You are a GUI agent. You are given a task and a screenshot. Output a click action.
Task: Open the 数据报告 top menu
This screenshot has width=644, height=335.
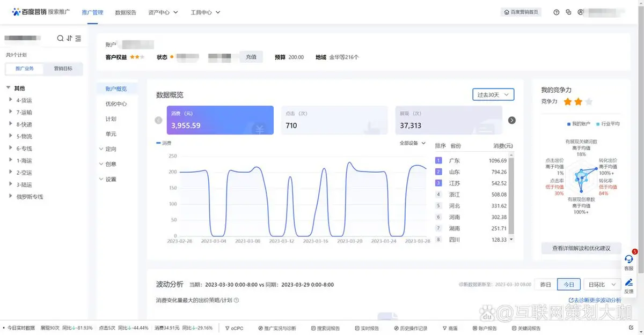tap(126, 12)
